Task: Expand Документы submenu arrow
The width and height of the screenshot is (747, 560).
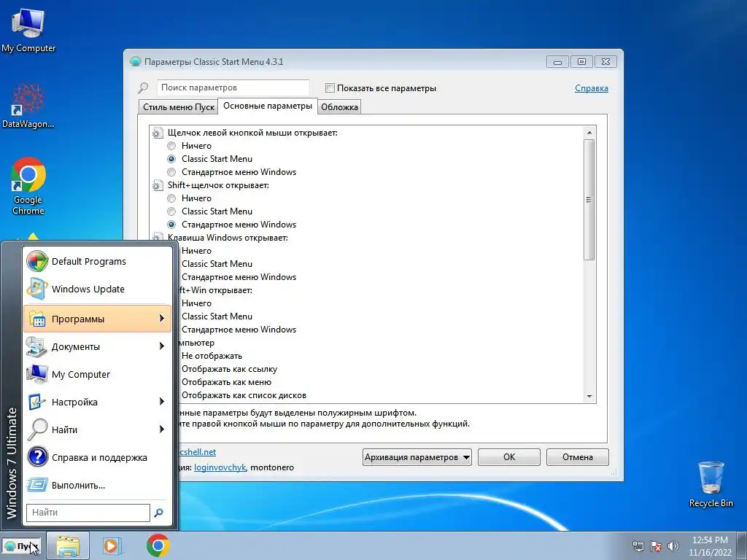Action: [162, 346]
